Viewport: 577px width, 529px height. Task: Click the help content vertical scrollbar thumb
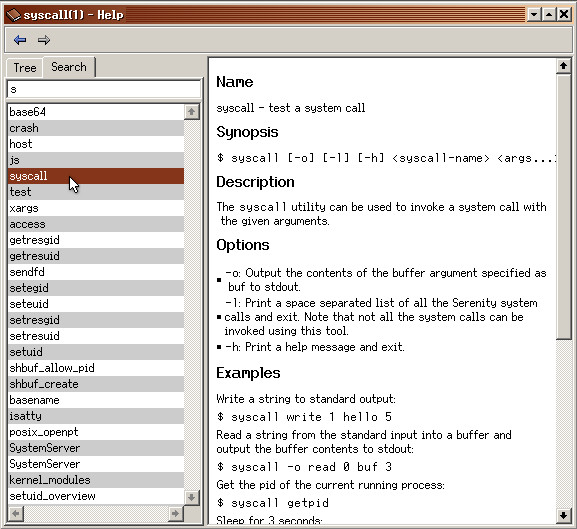click(x=563, y=206)
